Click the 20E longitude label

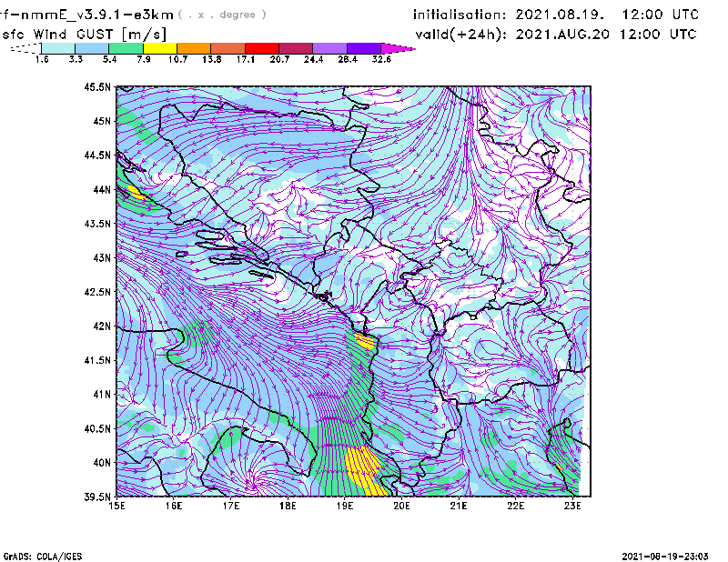tap(401, 506)
